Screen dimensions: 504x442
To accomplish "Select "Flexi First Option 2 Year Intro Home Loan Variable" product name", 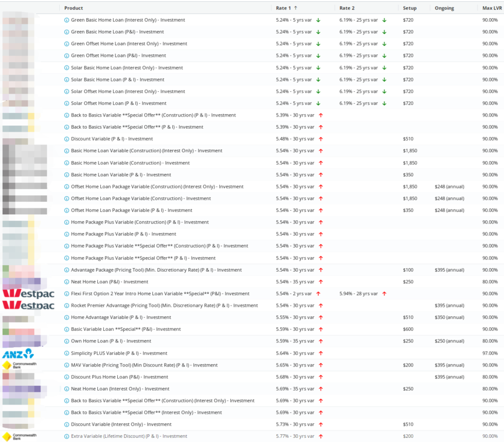I will pos(160,294).
